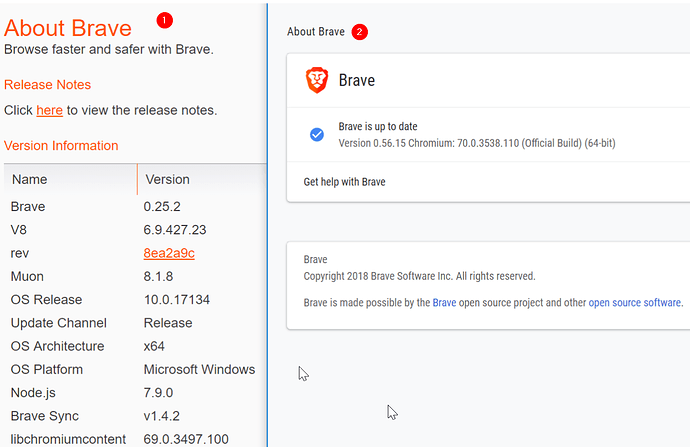690x447 pixels.
Task: Select the V8 version 6.9.427.23
Action: (x=175, y=230)
